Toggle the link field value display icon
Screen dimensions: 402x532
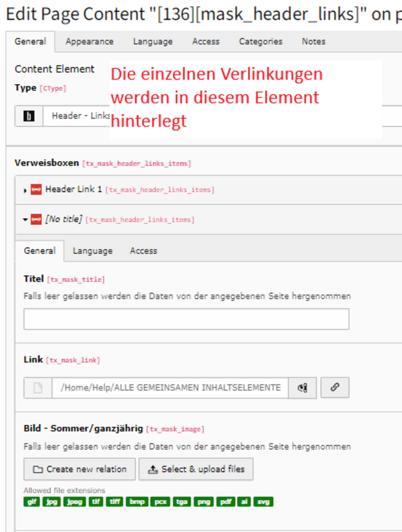[302, 388]
